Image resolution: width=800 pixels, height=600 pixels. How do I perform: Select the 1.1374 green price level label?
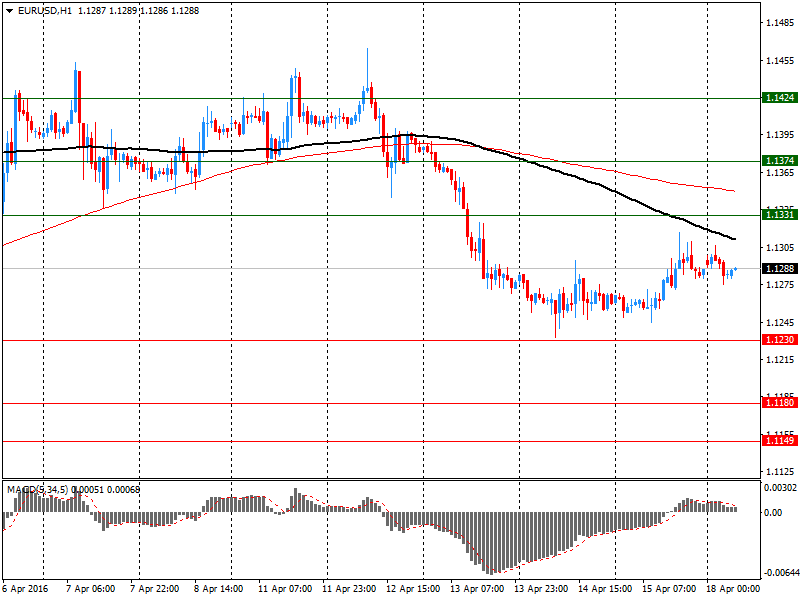tap(780, 161)
